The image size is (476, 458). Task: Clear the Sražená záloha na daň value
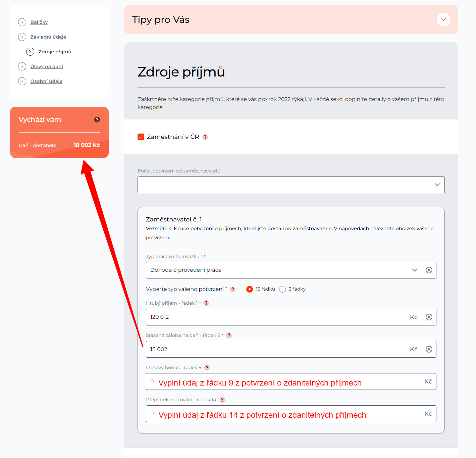coord(429,349)
